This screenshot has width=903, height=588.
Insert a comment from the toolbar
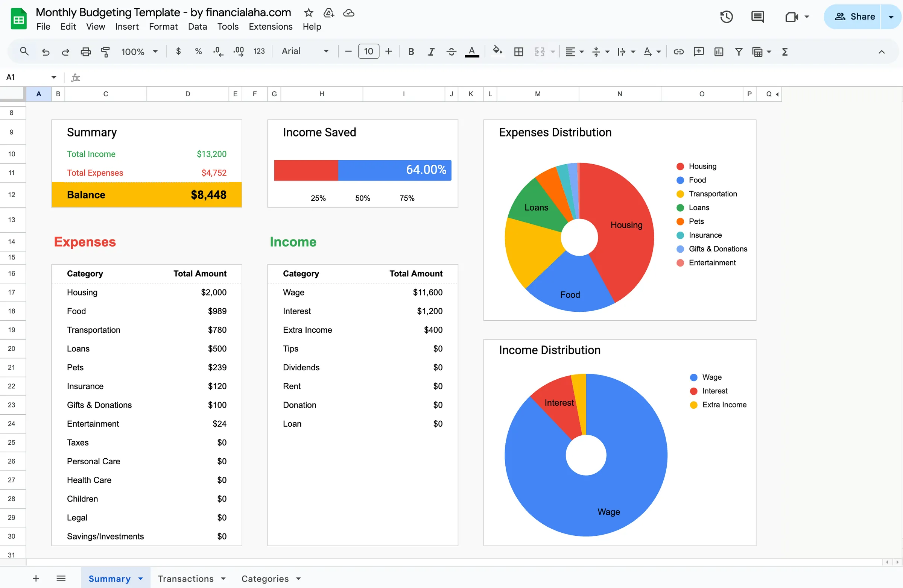tap(698, 51)
